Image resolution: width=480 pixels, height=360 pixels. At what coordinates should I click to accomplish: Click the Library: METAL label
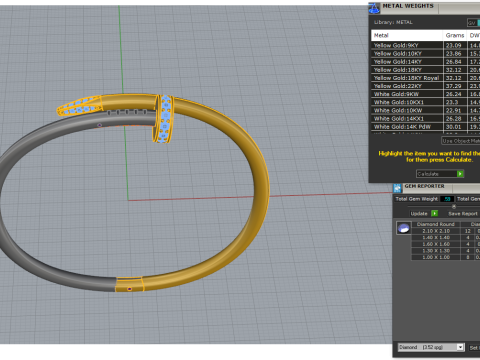(x=393, y=22)
